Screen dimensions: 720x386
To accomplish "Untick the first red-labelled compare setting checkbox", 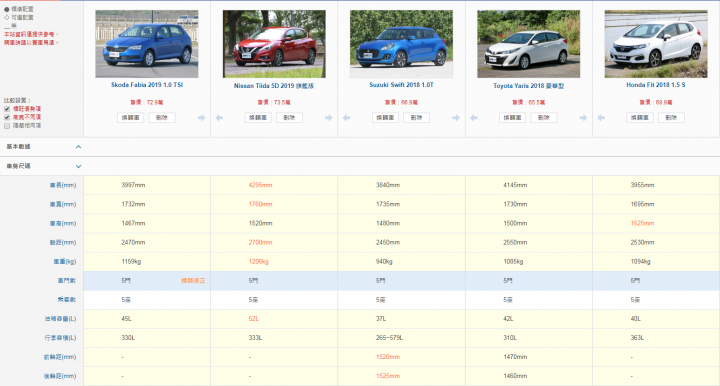I will point(7,109).
